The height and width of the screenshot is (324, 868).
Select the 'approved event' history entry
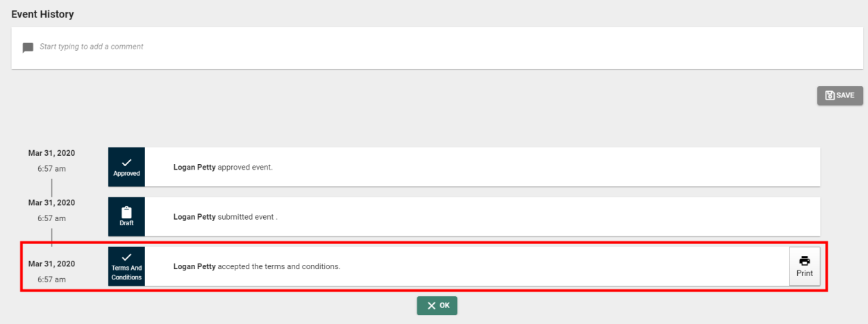[464, 167]
